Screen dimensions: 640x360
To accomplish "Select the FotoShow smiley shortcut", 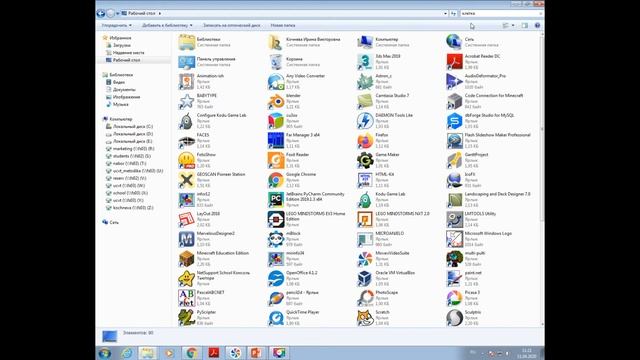I will [198, 160].
